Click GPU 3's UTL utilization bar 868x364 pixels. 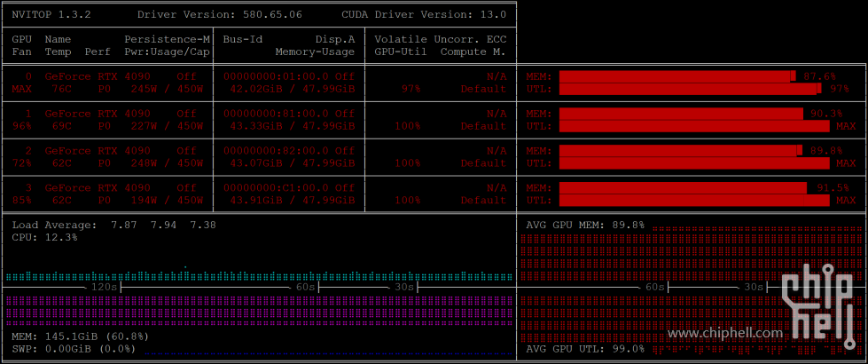[x=694, y=200]
